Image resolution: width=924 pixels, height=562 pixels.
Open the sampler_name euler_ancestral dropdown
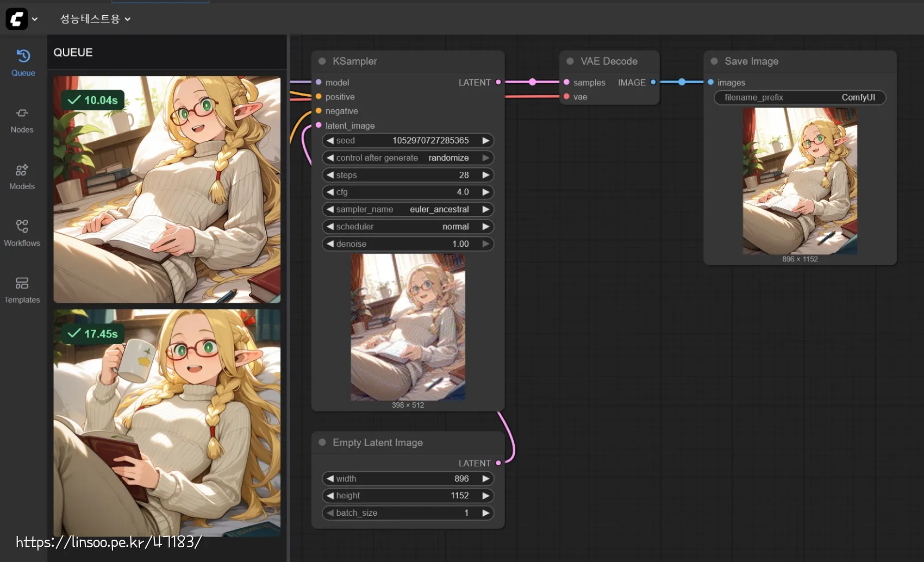tap(408, 209)
